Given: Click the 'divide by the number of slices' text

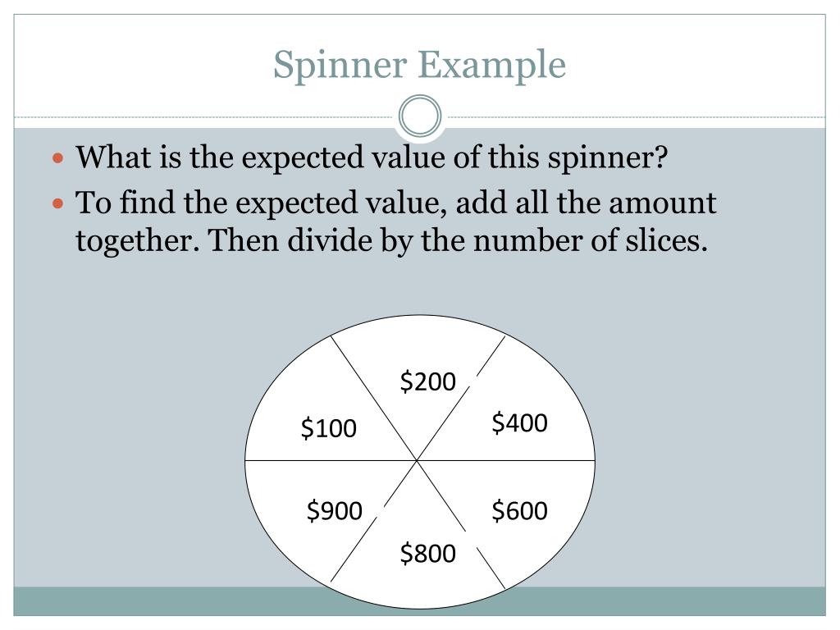Looking at the screenshot, I should (x=497, y=240).
